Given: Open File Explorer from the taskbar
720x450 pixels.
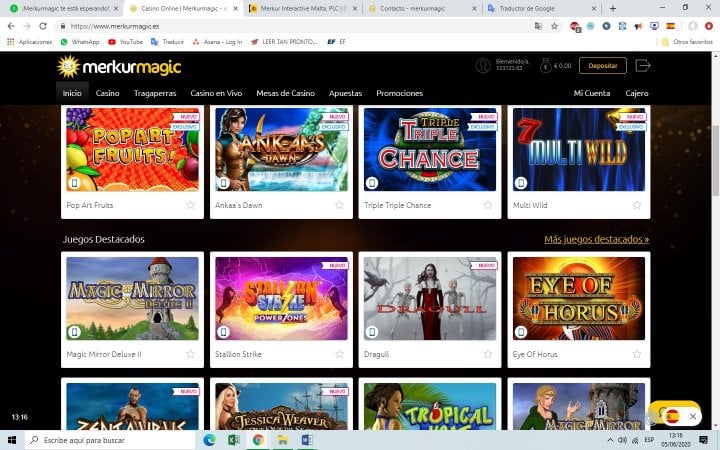Looking at the screenshot, I should [283, 440].
